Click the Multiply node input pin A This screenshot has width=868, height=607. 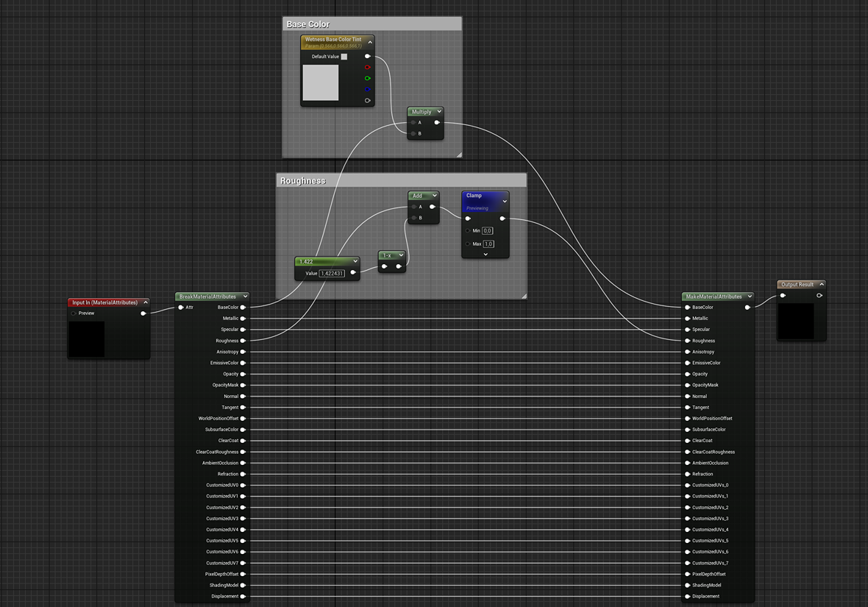(x=413, y=122)
